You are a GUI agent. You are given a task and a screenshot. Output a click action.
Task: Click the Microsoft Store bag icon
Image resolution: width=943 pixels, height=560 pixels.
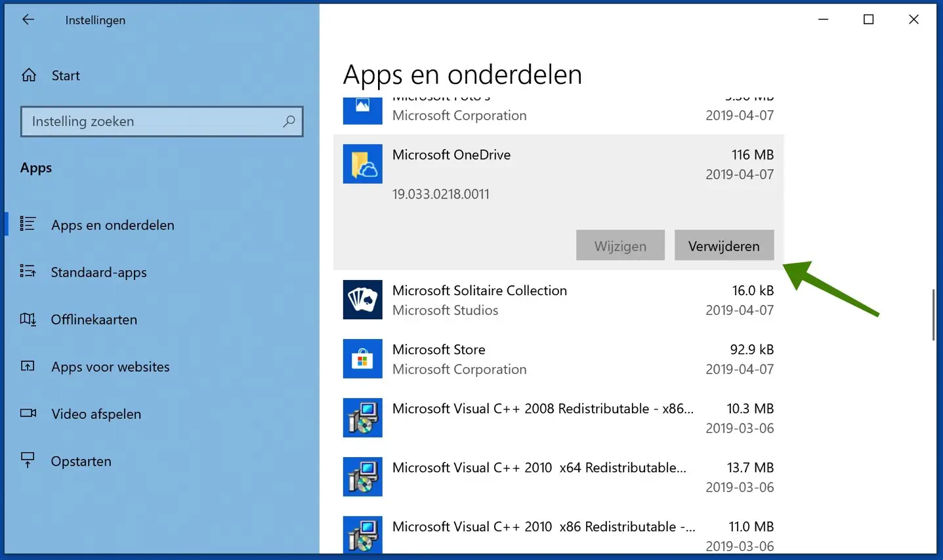pyautogui.click(x=362, y=359)
